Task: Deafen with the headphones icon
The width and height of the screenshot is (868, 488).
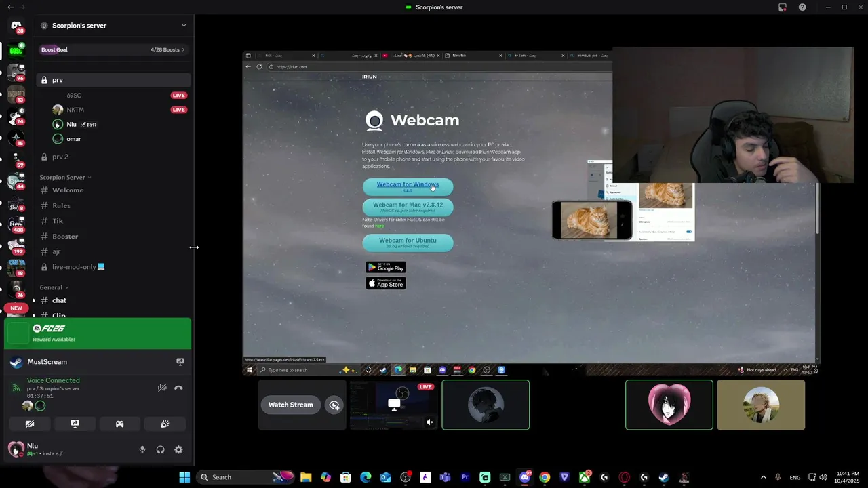Action: click(x=160, y=449)
